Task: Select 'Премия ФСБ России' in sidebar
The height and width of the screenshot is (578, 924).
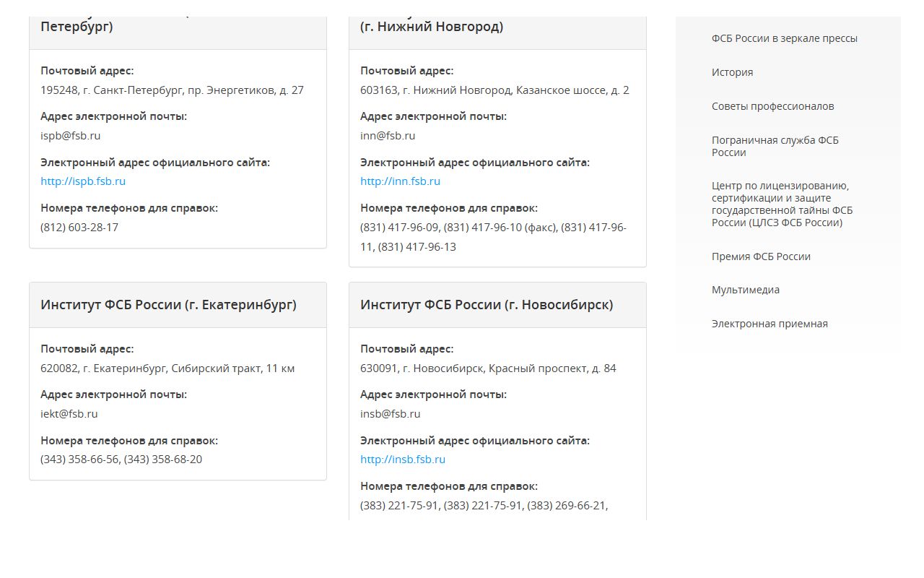Action: (761, 256)
